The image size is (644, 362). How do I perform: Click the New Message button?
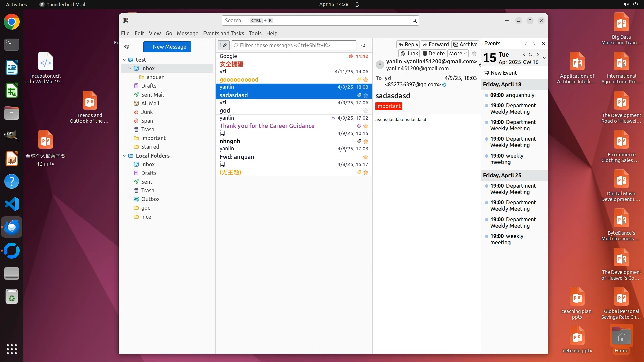coord(167,47)
